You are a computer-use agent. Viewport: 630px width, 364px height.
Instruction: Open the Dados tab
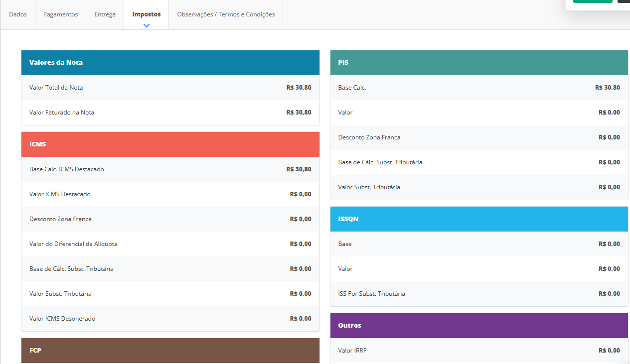18,14
